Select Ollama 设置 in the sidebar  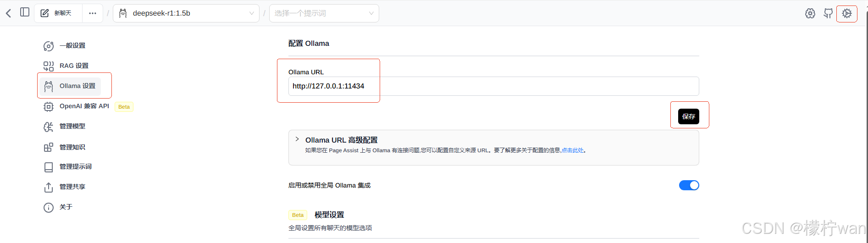(70, 86)
